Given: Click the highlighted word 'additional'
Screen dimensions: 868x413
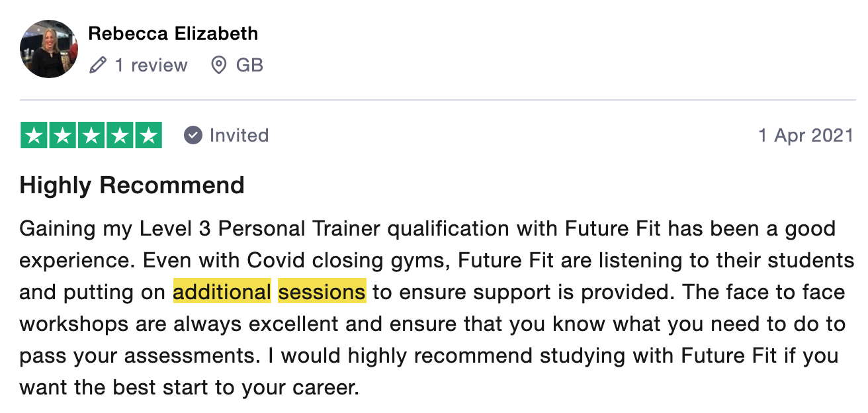Looking at the screenshot, I should tap(222, 292).
